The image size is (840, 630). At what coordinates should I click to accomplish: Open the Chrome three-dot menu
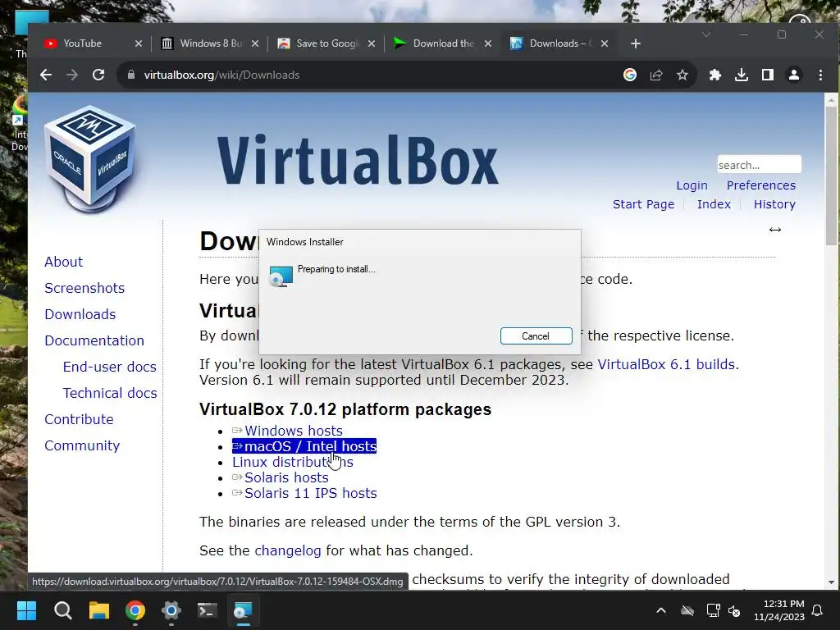[x=820, y=75]
